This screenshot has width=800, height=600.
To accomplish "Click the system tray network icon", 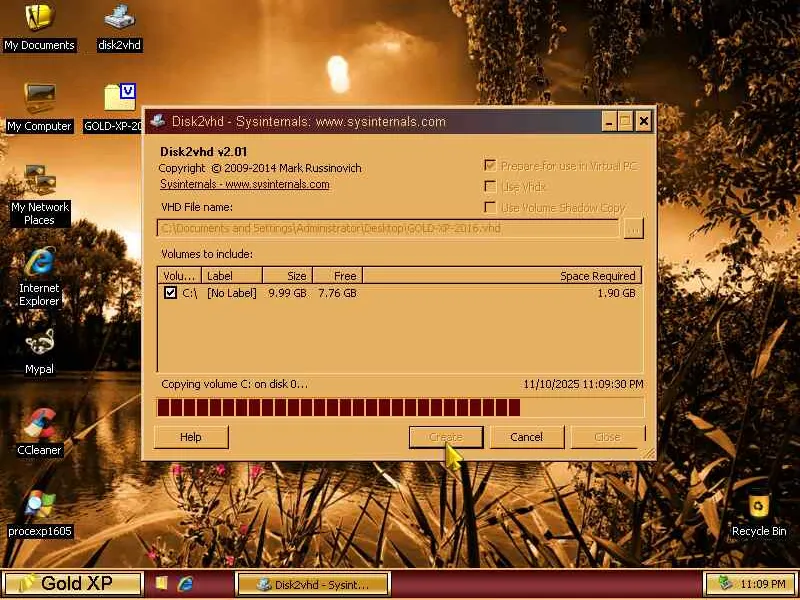I will (x=724, y=583).
